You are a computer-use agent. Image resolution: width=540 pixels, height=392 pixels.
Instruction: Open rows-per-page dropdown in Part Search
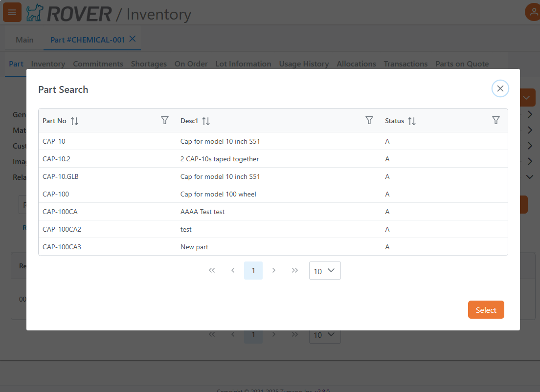click(325, 271)
